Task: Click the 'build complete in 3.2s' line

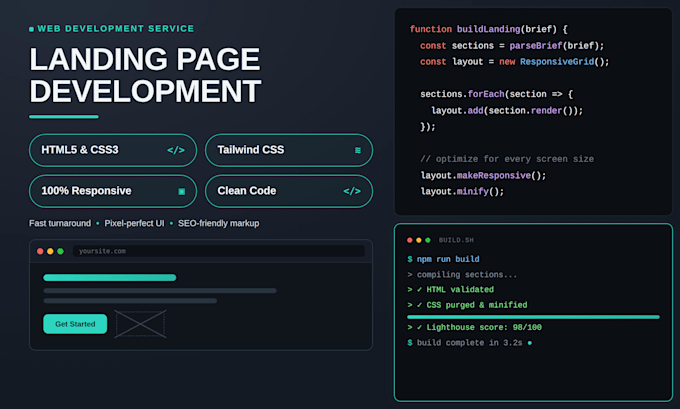Action: [465, 343]
